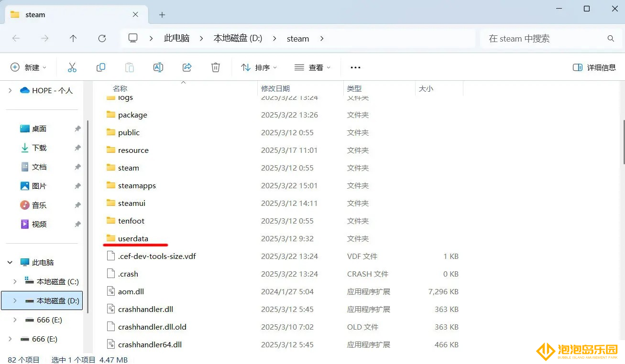Expand 本地磁盘 (C:) tree node

coord(15,281)
